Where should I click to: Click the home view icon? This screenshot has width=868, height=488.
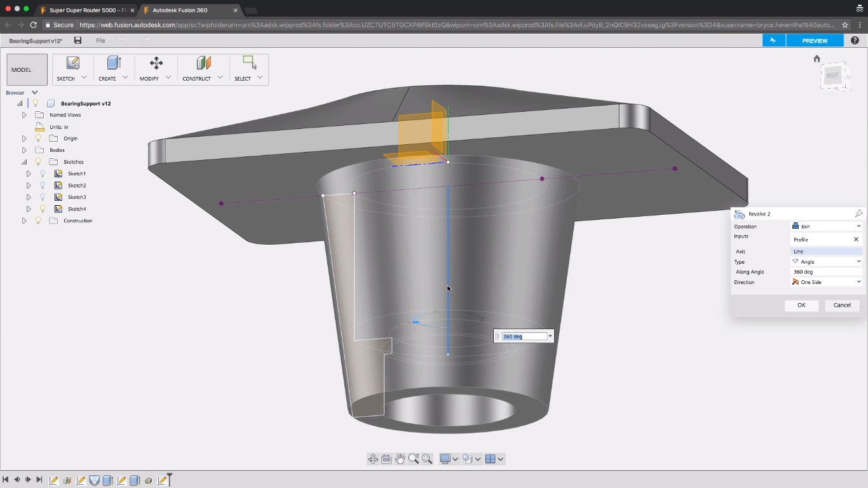[x=817, y=58]
